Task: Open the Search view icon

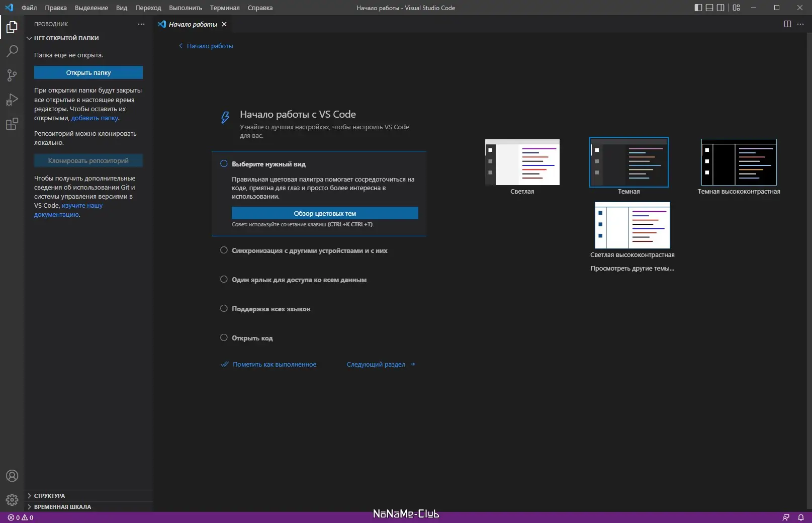Action: tap(12, 51)
